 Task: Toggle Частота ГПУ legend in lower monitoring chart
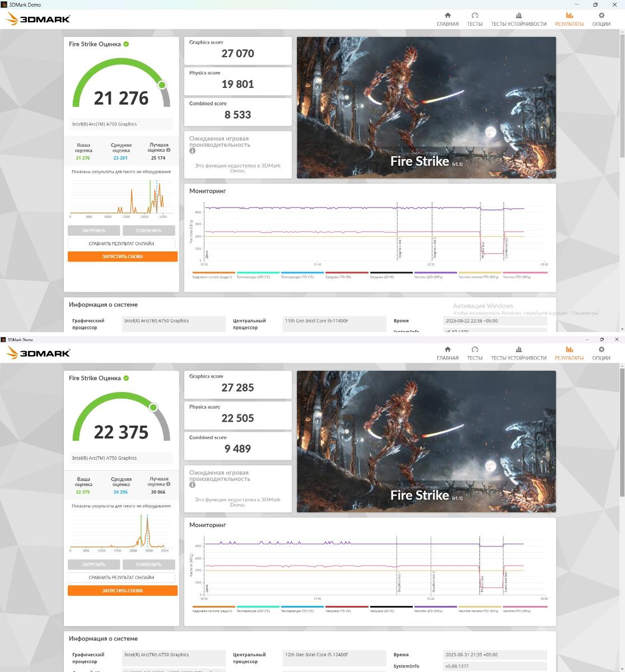point(525,609)
